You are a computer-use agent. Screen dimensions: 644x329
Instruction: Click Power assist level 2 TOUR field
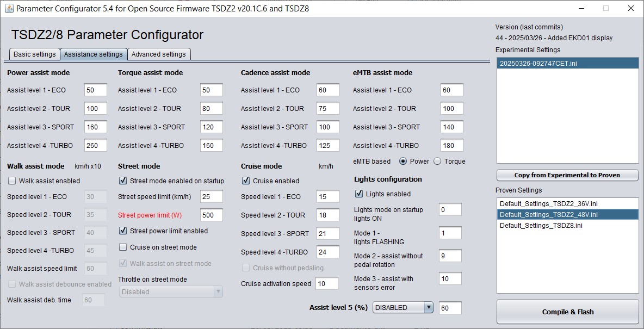click(96, 108)
